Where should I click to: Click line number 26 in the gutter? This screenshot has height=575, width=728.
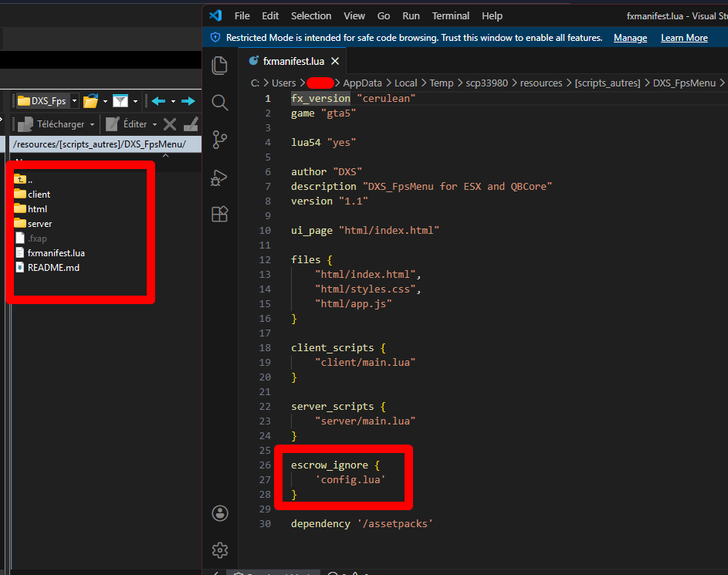265,465
